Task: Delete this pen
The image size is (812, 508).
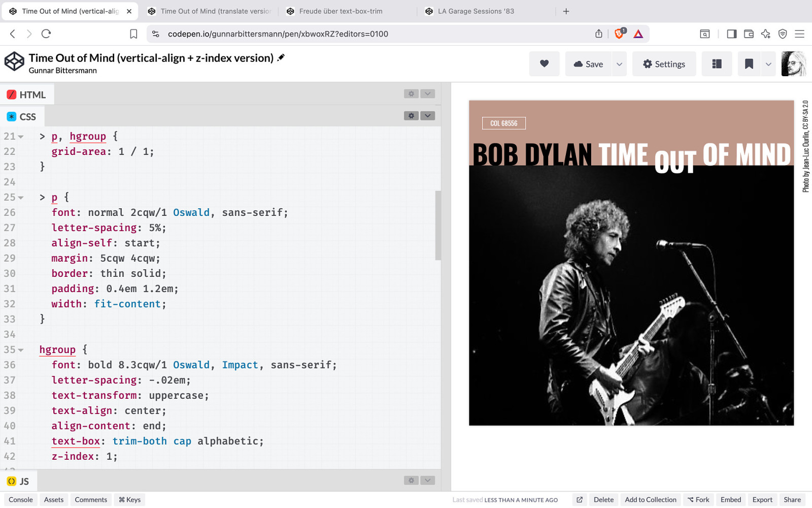Action: [x=603, y=499]
